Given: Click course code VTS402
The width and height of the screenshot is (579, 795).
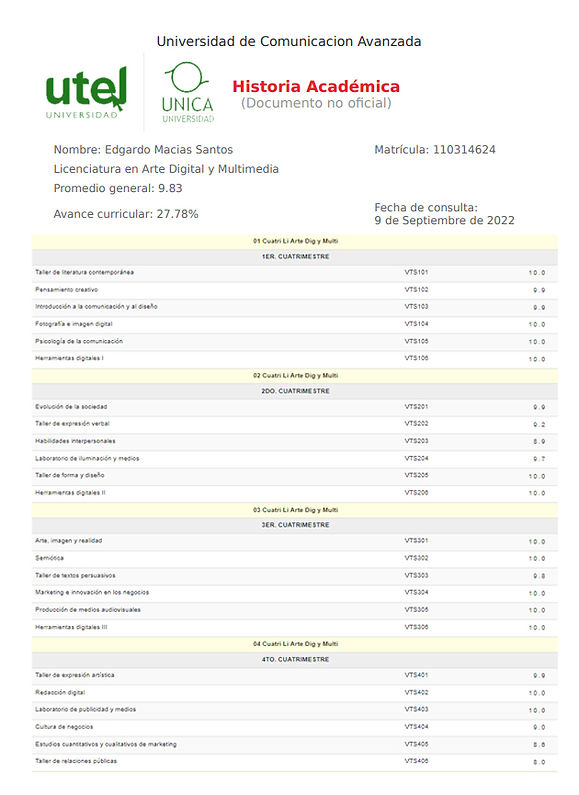Looking at the screenshot, I should click(416, 693).
